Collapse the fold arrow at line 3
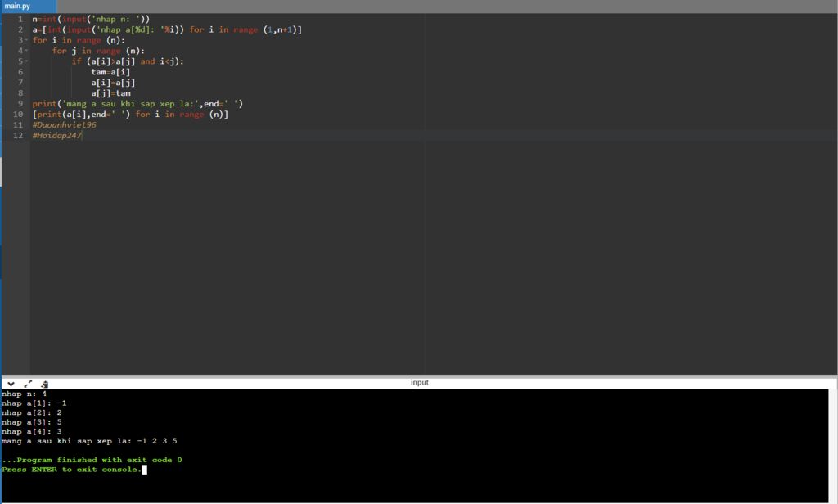 [26, 40]
